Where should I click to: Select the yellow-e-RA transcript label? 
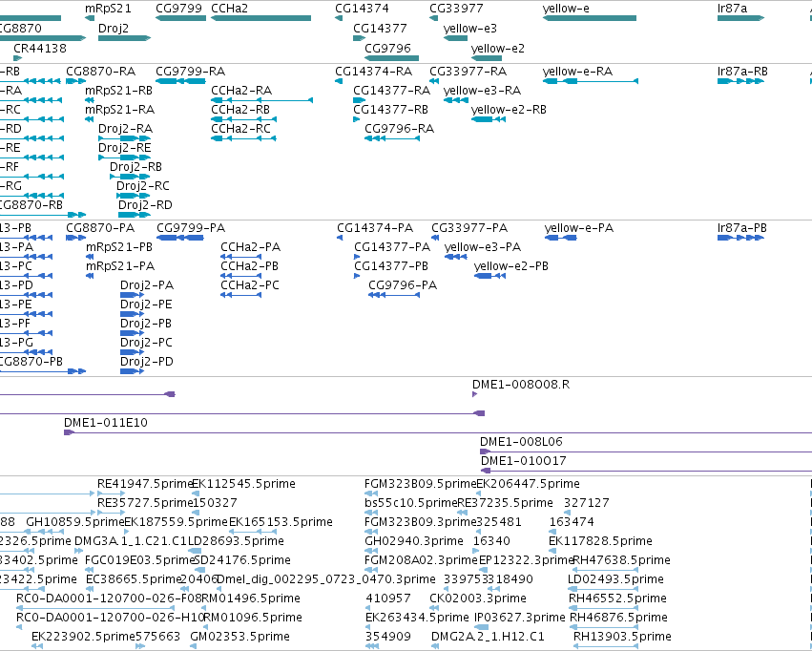[578, 71]
